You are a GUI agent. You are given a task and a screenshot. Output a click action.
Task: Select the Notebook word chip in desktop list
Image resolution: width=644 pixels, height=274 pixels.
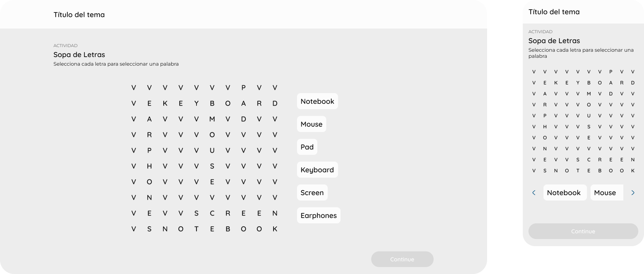[317, 101]
